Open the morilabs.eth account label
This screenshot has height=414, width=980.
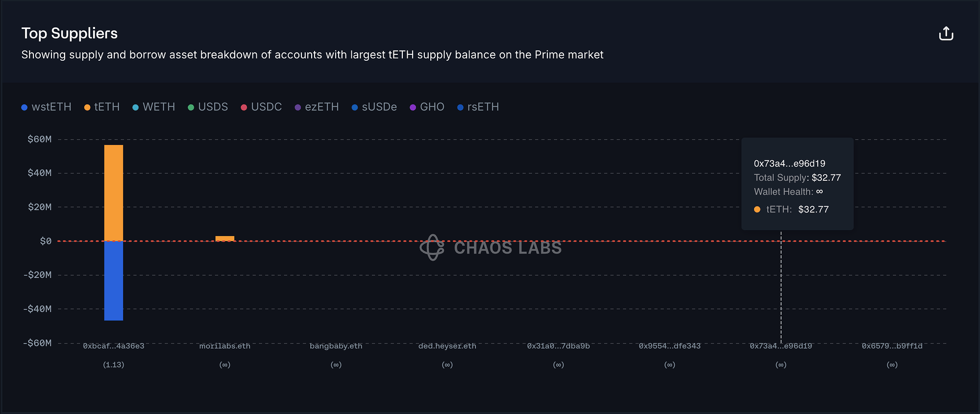(225, 346)
